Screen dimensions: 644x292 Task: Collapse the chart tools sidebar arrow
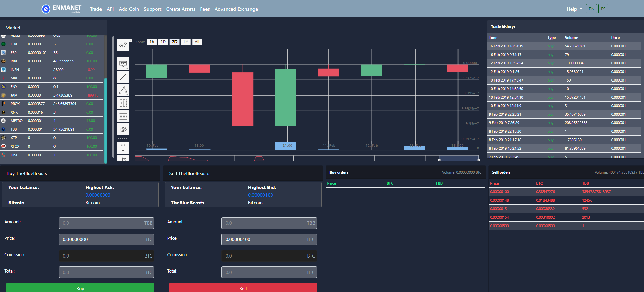[131, 40]
